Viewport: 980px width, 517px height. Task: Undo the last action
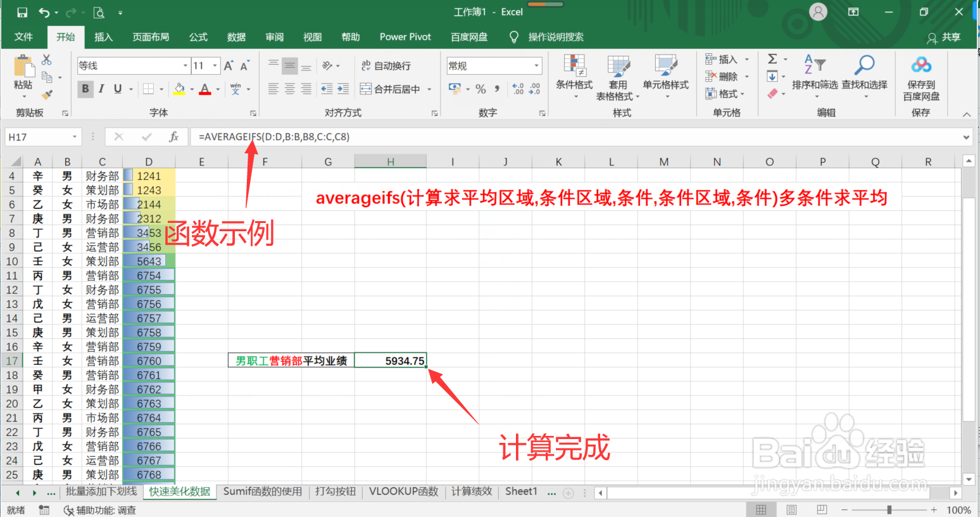[x=44, y=12]
